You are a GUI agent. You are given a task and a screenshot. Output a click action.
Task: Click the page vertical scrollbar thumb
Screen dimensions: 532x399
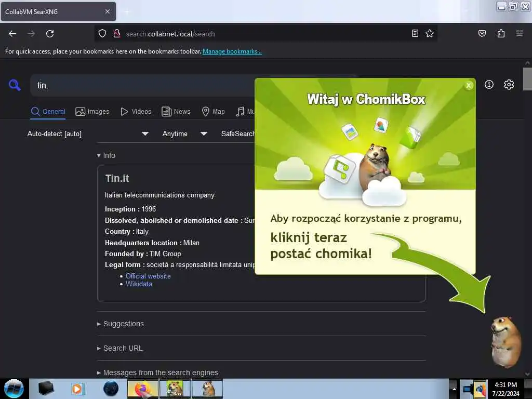click(527, 79)
